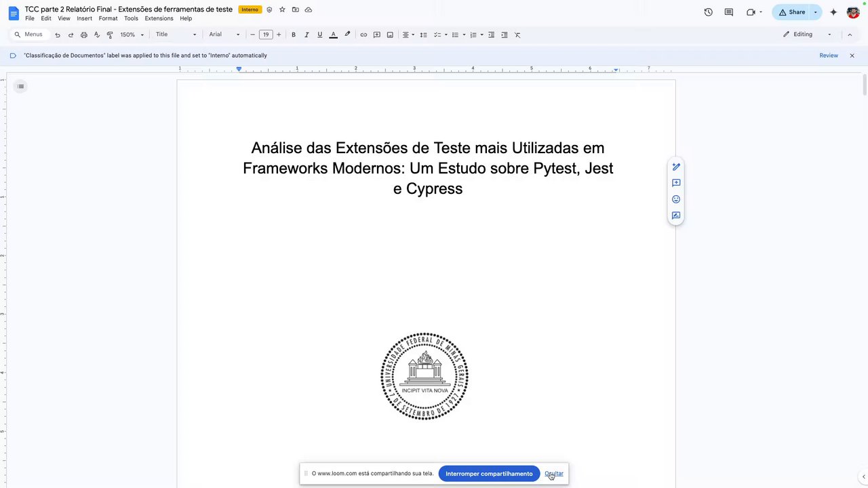Increase the font size
Screen dimensions: 868x488
[279, 35]
